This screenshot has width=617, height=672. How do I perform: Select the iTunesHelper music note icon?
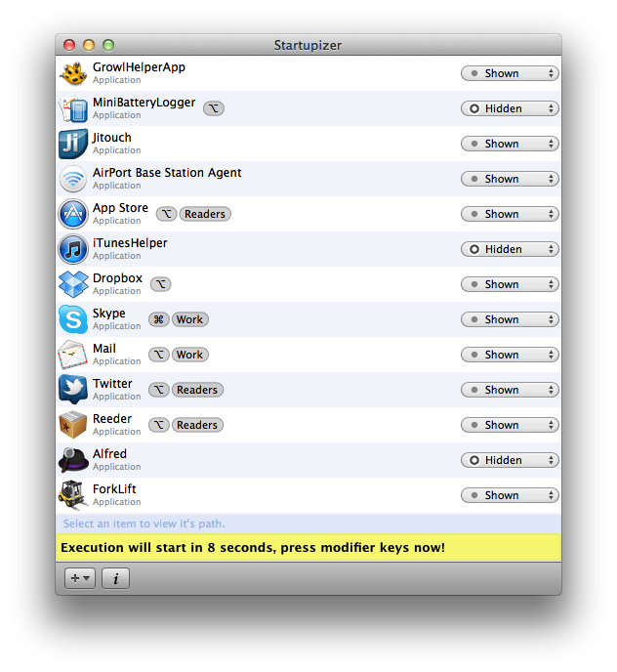tap(73, 249)
